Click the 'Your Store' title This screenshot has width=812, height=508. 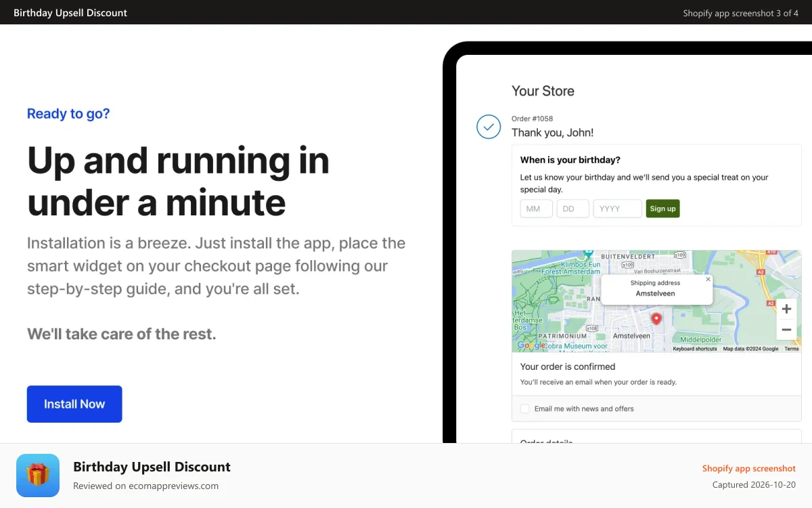[x=543, y=91]
